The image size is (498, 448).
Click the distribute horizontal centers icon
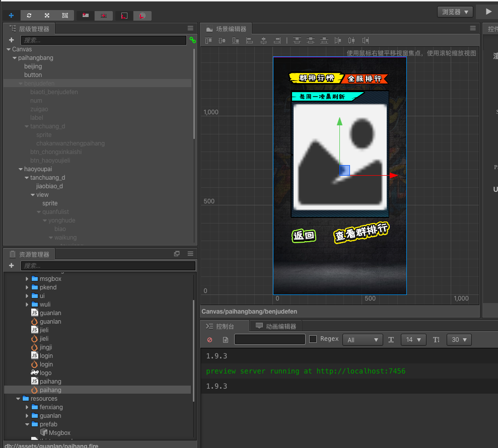click(x=351, y=40)
